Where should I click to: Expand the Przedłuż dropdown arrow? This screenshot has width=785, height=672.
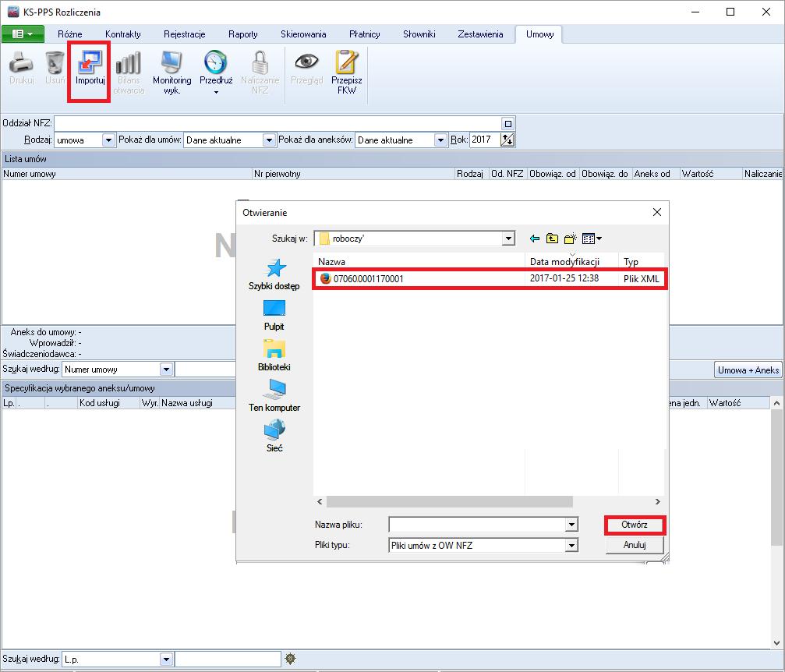(x=216, y=92)
